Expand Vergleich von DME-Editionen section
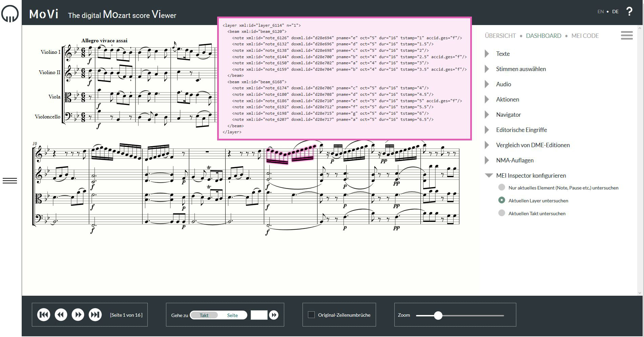644x337 pixels. click(x=533, y=145)
